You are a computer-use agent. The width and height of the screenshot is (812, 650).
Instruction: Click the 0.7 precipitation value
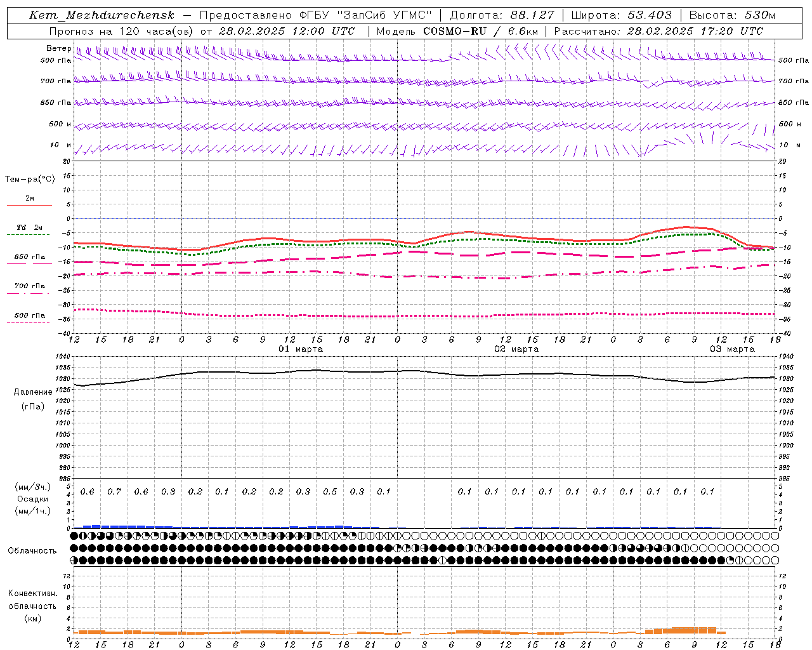[x=114, y=491]
